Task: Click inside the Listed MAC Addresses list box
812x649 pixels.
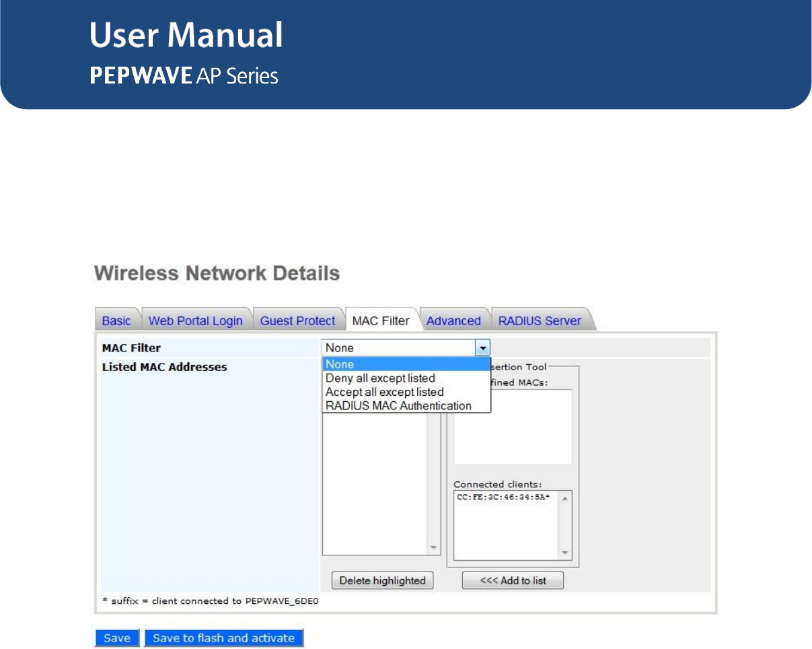Action: pyautogui.click(x=375, y=483)
